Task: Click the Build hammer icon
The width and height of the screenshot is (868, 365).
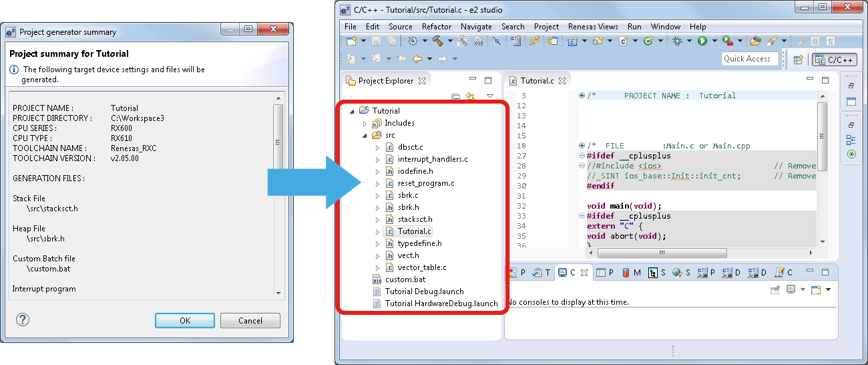Action: [438, 41]
